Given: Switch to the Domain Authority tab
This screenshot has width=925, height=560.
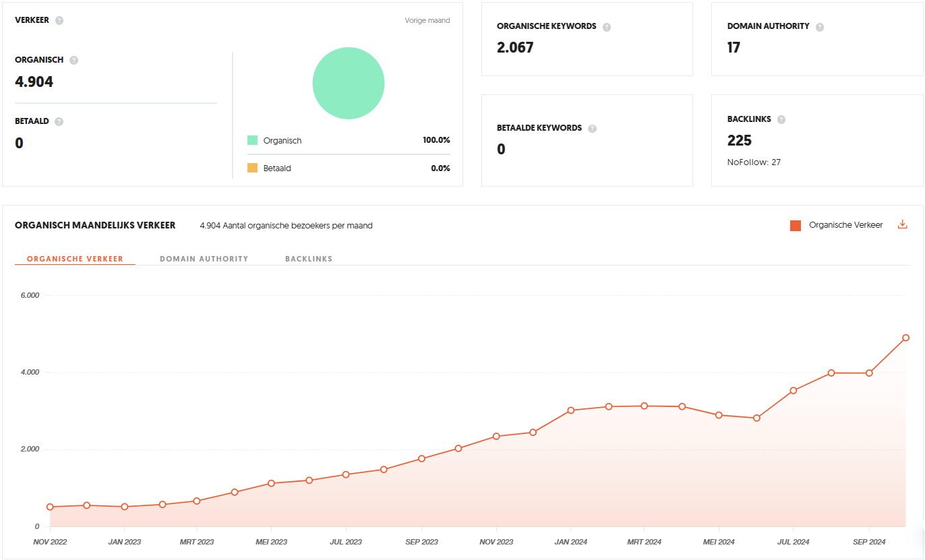Looking at the screenshot, I should 204,259.
